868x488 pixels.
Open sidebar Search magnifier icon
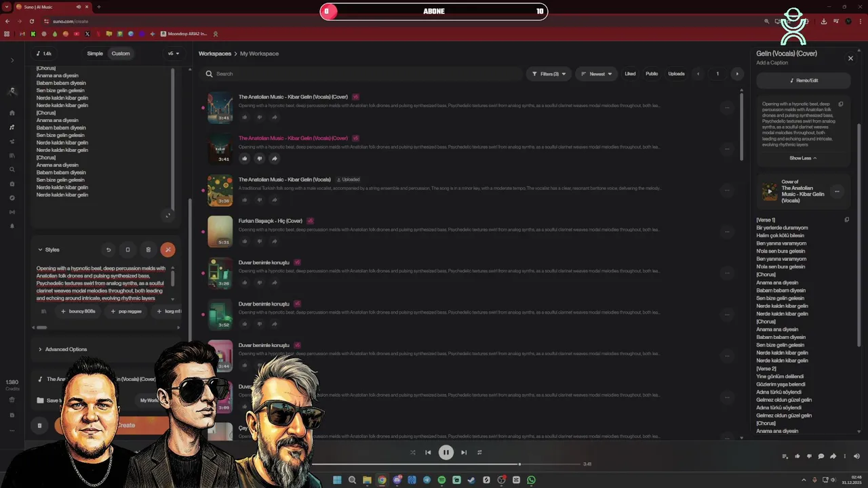12,169
